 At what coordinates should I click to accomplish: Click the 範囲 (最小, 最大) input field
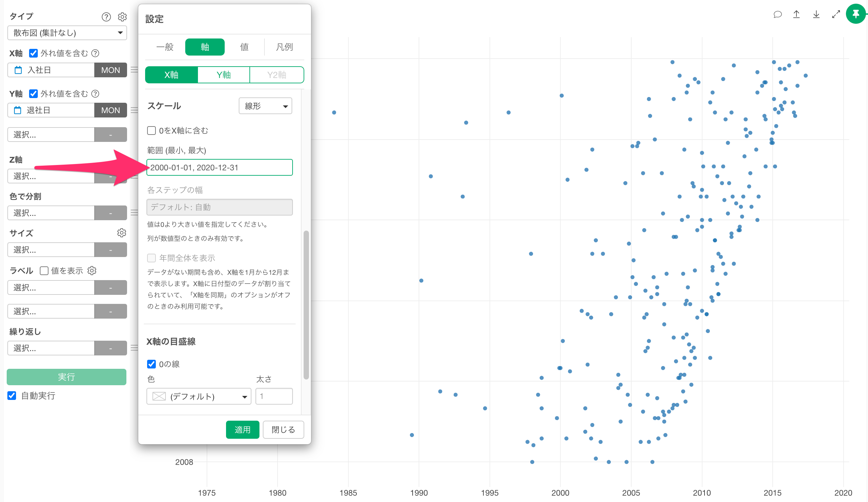pos(219,168)
